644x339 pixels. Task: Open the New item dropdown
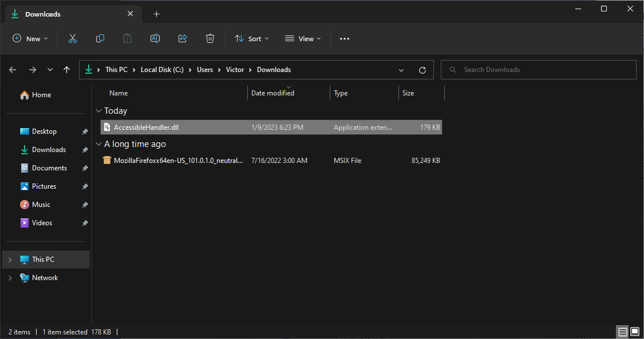click(30, 38)
